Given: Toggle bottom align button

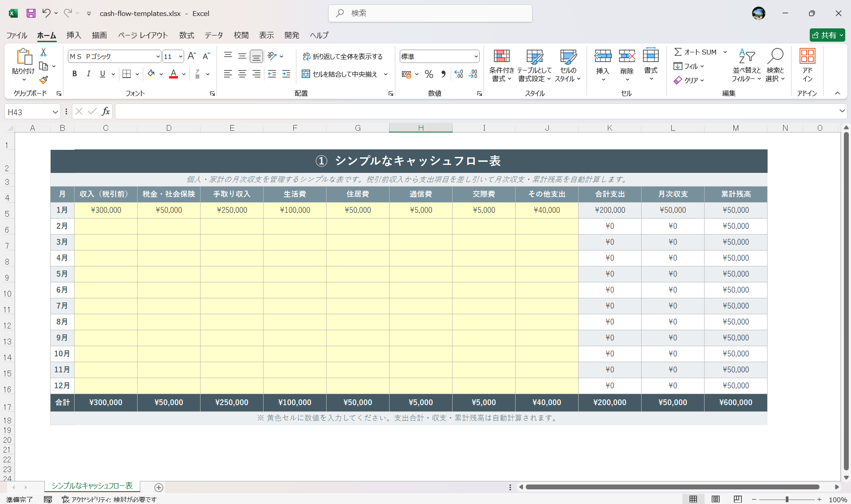Looking at the screenshot, I should (256, 56).
